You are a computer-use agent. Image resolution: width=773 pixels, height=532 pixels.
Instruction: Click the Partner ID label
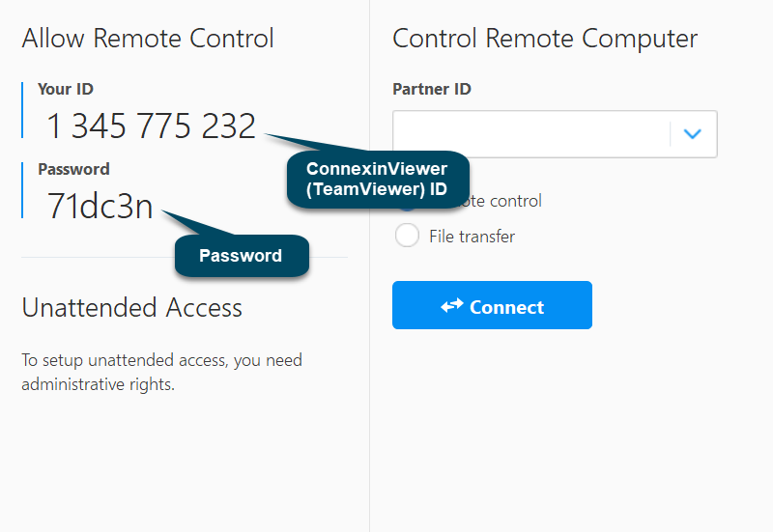coord(431,89)
